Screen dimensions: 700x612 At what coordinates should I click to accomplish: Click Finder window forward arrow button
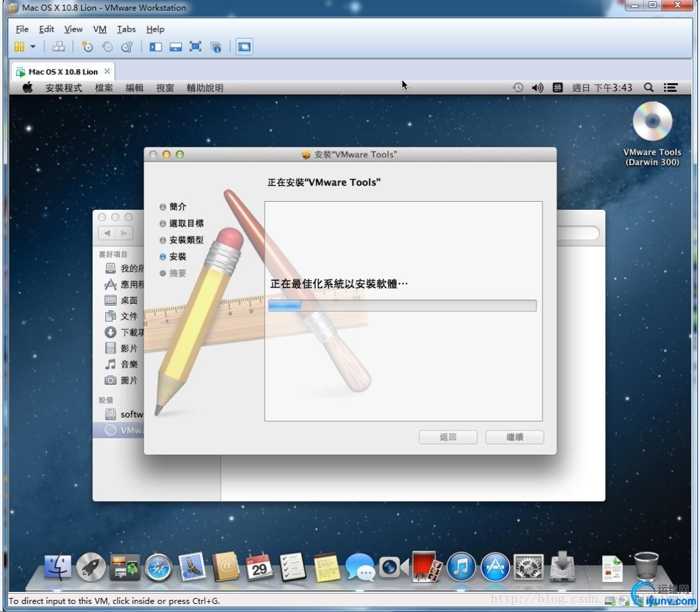click(124, 233)
